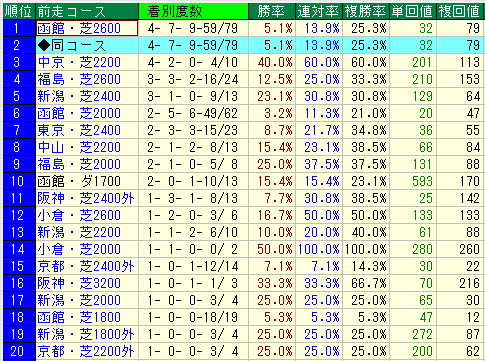This screenshot has height=361, width=485.
Task: Open the 函館・芝2600 course link
Action: point(79,28)
